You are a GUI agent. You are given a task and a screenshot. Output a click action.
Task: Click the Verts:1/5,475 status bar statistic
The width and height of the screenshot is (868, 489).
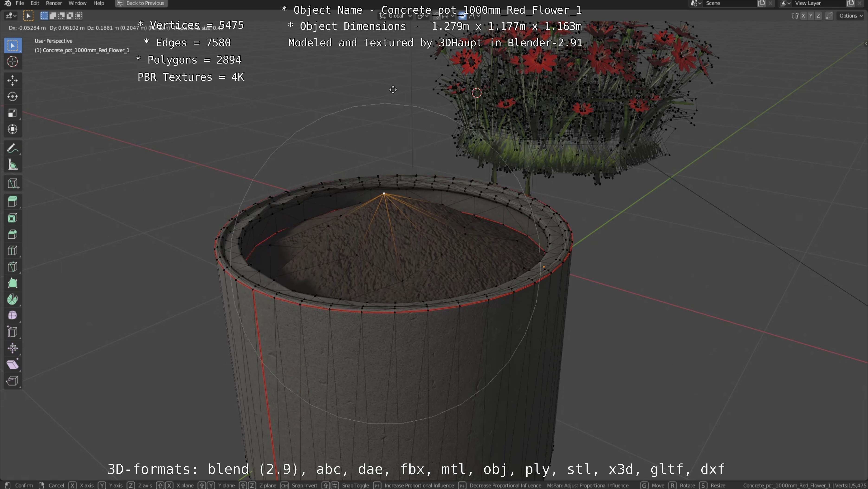(x=851, y=485)
